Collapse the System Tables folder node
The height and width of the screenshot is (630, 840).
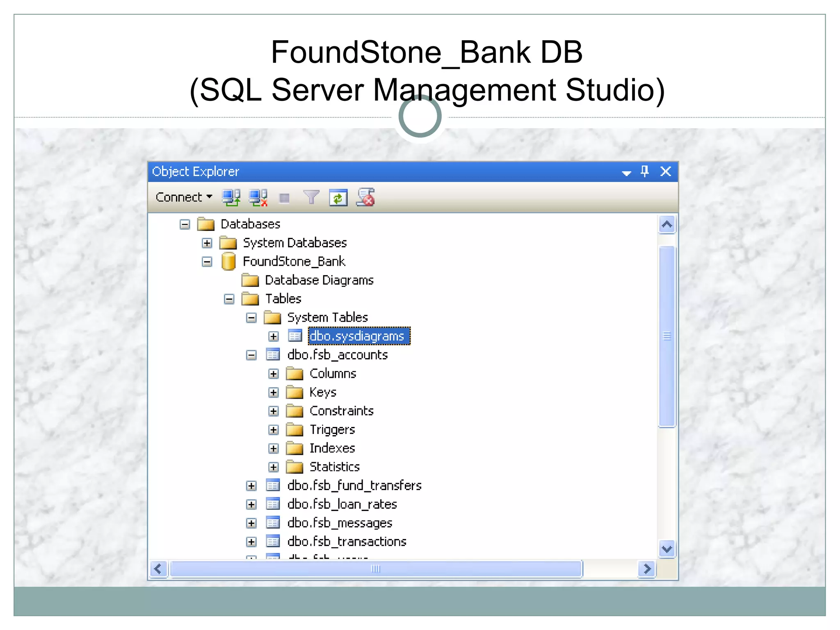coord(251,318)
